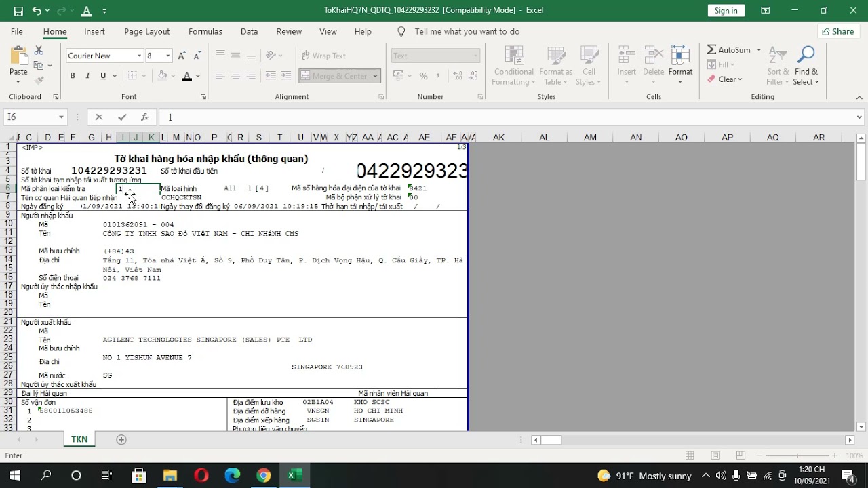868x488 pixels.
Task: Open Ribbon Display Options in the title bar
Action: pyautogui.click(x=765, y=11)
